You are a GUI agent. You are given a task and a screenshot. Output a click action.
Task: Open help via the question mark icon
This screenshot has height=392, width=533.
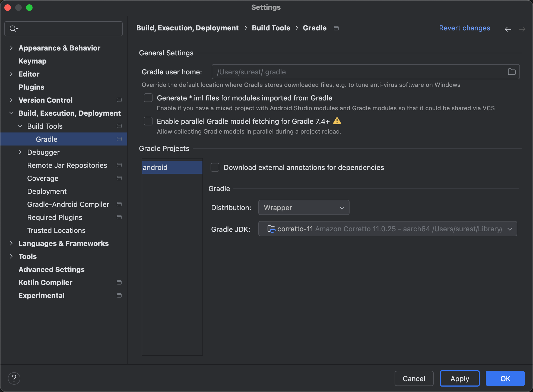click(x=14, y=378)
